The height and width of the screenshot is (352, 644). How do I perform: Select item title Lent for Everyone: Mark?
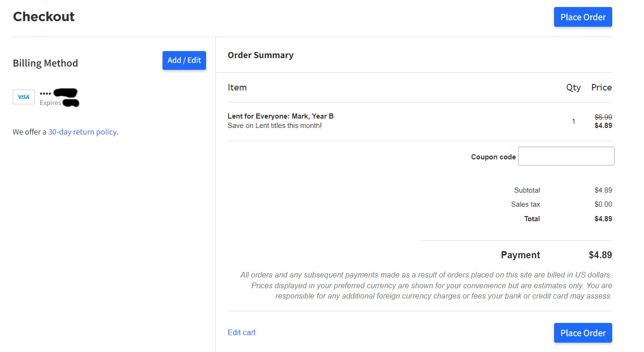[x=280, y=116]
